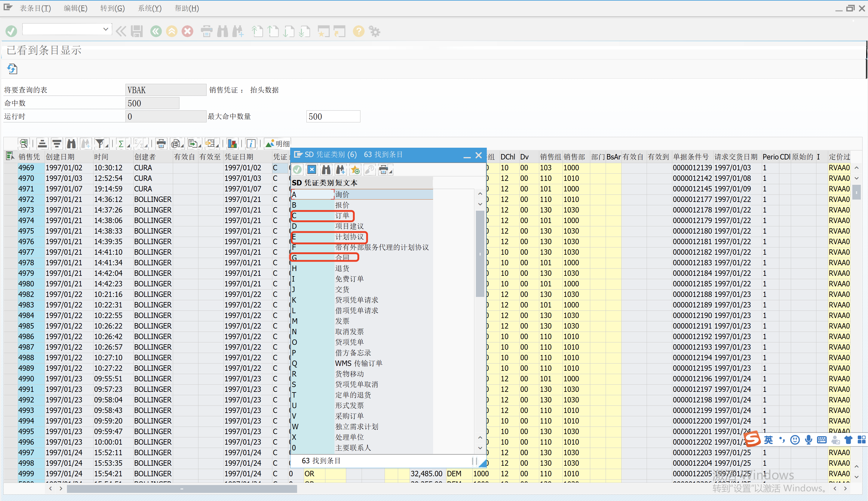This screenshot has height=501, width=868.
Task: Click the sort descending icon in grid toolbar
Action: 57,143
